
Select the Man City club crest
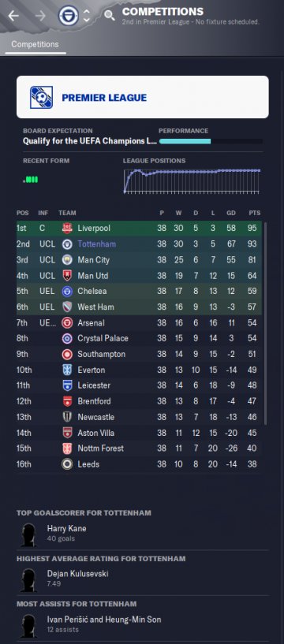pos(67,260)
